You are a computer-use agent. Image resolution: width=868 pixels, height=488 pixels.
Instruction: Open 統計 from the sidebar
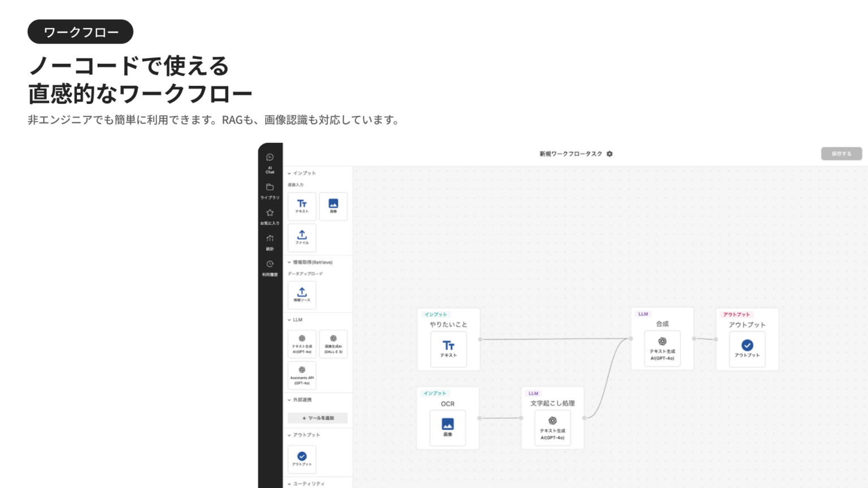point(270,240)
